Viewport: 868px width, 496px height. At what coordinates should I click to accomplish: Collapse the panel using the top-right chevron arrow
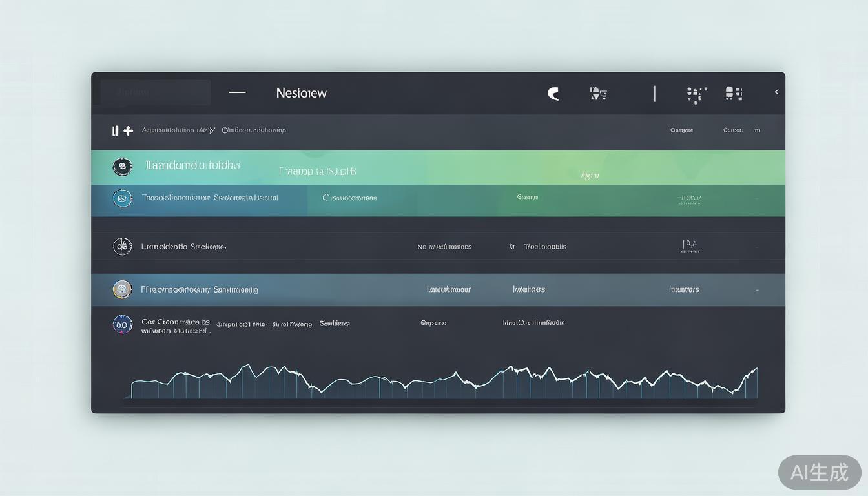tap(776, 92)
